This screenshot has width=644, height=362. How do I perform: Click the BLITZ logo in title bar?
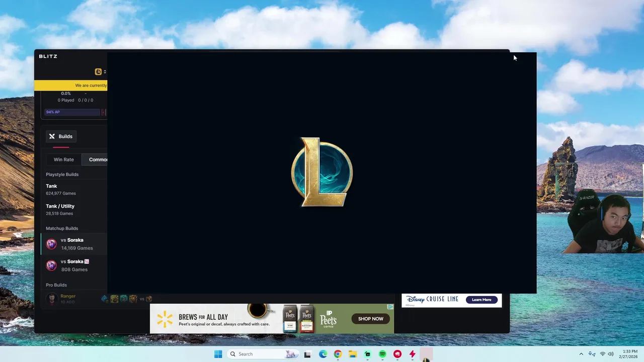coord(48,56)
